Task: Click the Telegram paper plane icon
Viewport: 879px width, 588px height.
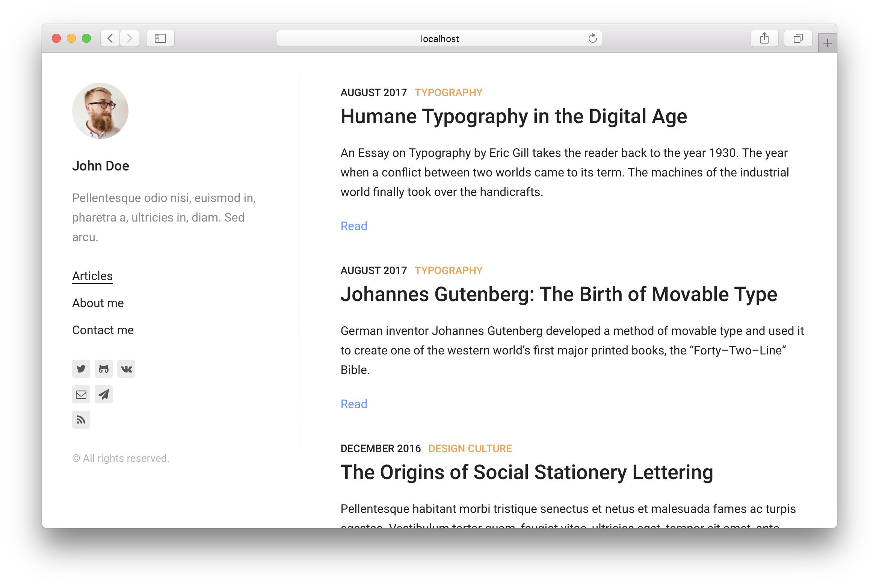Action: click(x=104, y=394)
